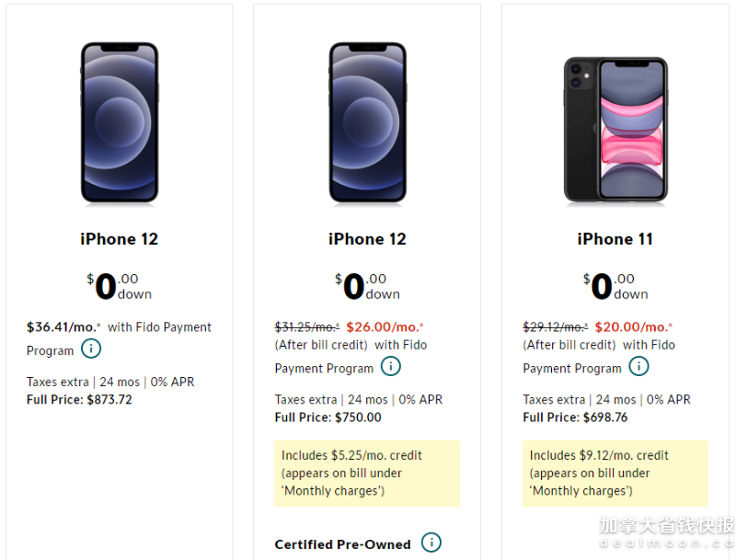Open the first iPhone 12 title link
Viewport: 736px width, 560px height.
[x=120, y=239]
